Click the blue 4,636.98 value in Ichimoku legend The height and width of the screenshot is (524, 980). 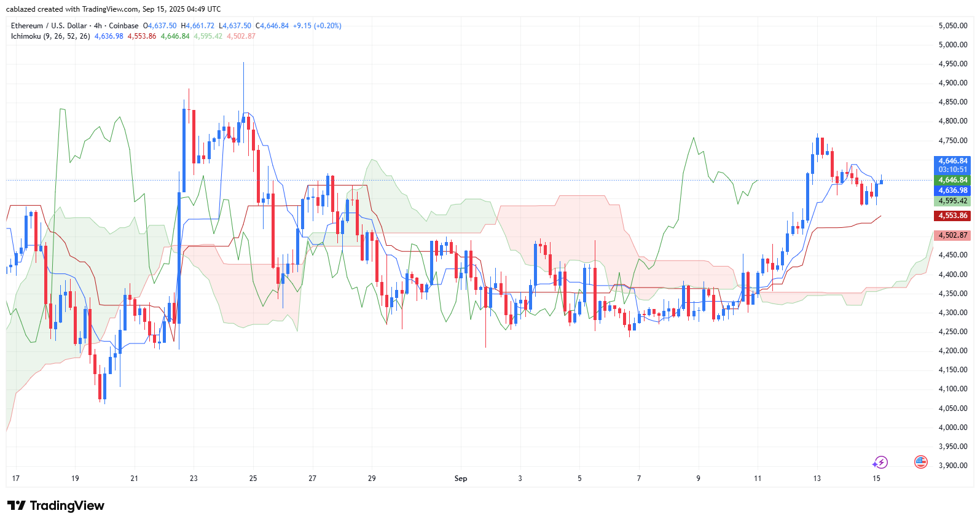click(x=109, y=36)
